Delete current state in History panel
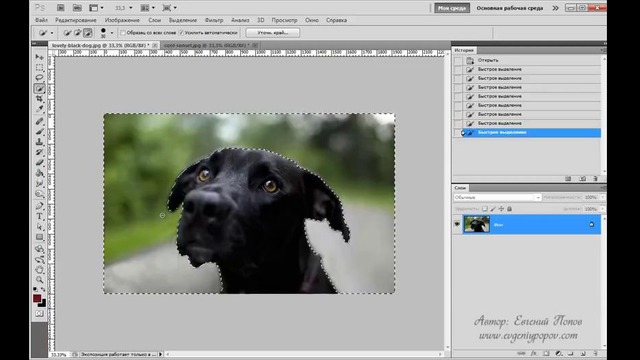The height and width of the screenshot is (360, 640). click(595, 179)
